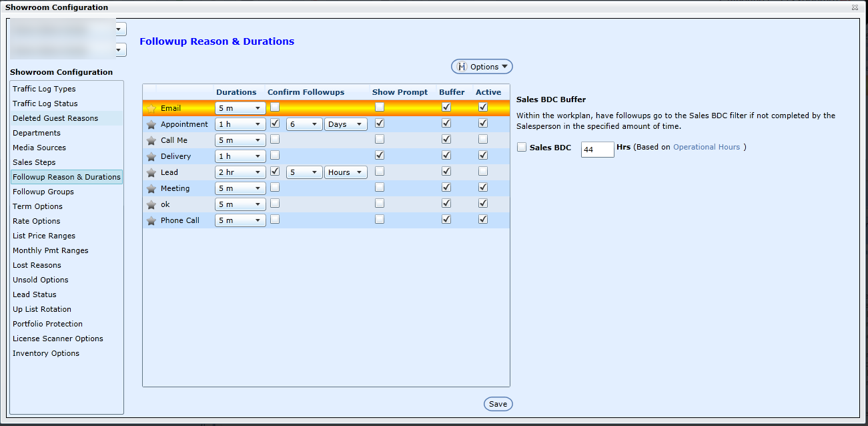Click the star icon beside Email
The width and height of the screenshot is (868, 426).
coord(151,108)
